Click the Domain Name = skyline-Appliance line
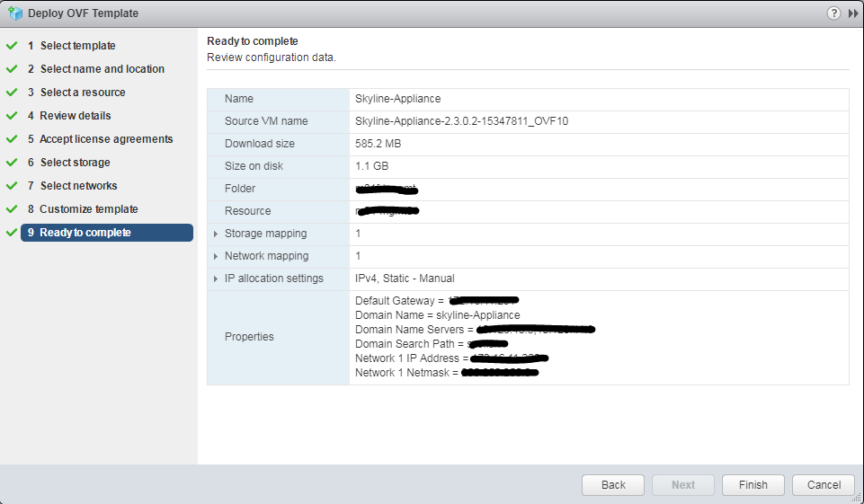Viewport: 864px width, 504px height. pos(438,315)
